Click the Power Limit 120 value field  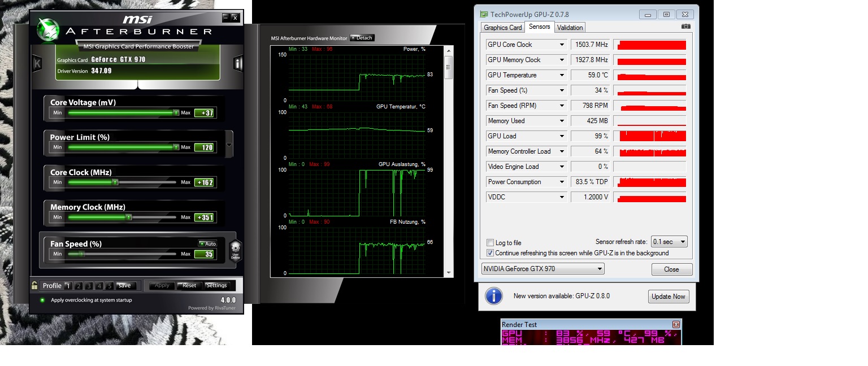coord(204,147)
